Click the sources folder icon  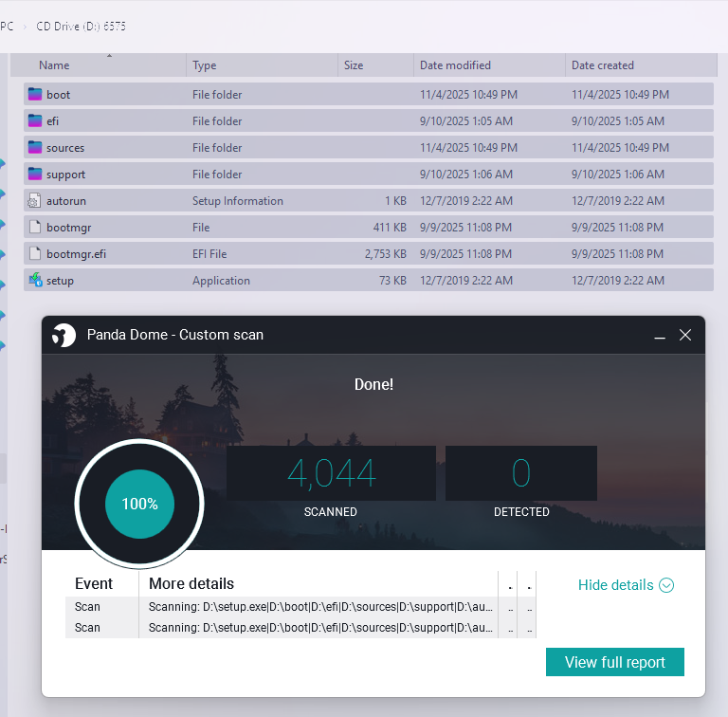point(35,147)
